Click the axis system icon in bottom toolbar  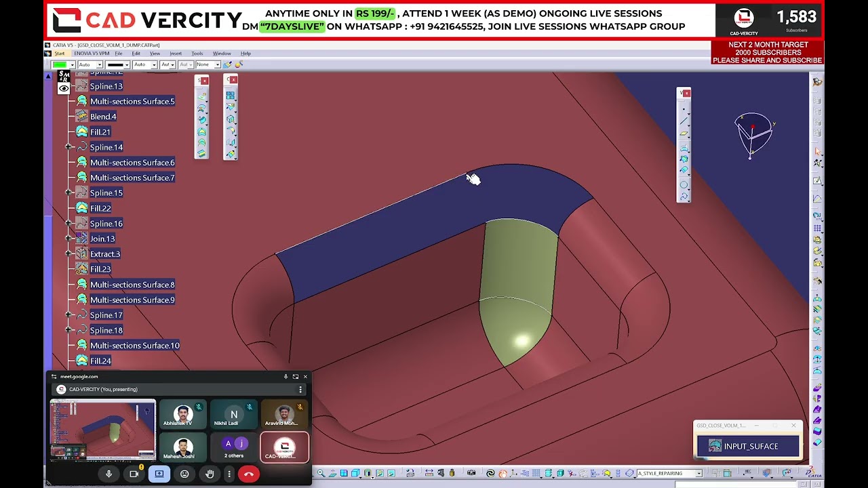tap(515, 473)
